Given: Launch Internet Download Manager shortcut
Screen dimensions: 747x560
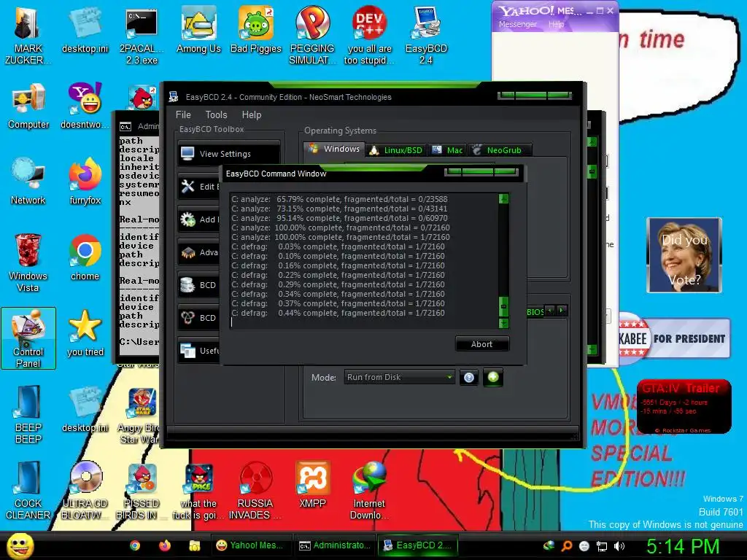Looking at the screenshot, I should pyautogui.click(x=369, y=491).
